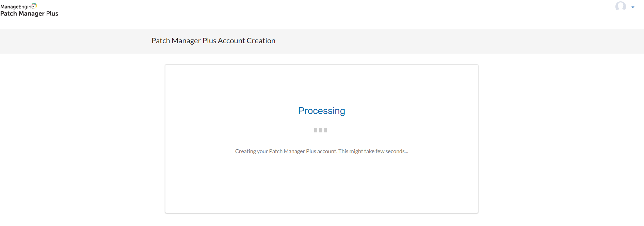Screen dimensions: 644x226
Task: Click "Account Creation" in the page title banner
Action: tap(246, 41)
